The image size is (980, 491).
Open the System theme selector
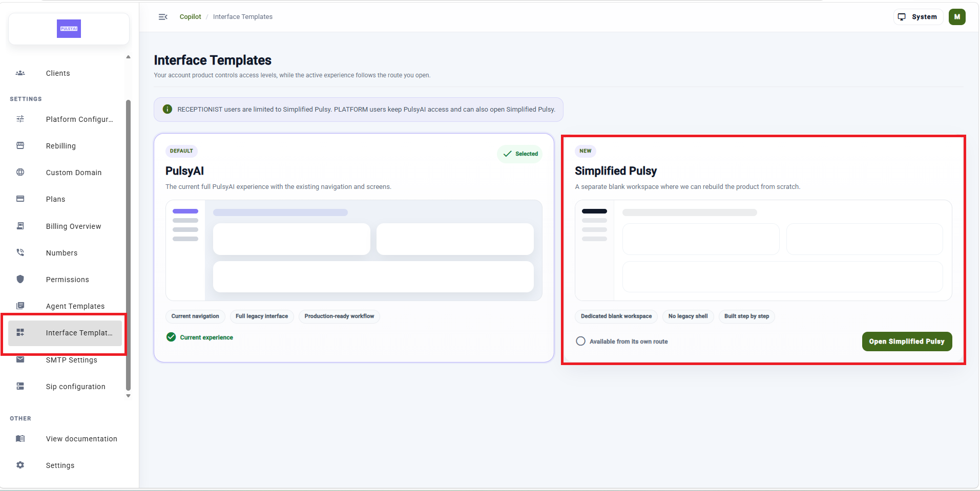click(918, 17)
